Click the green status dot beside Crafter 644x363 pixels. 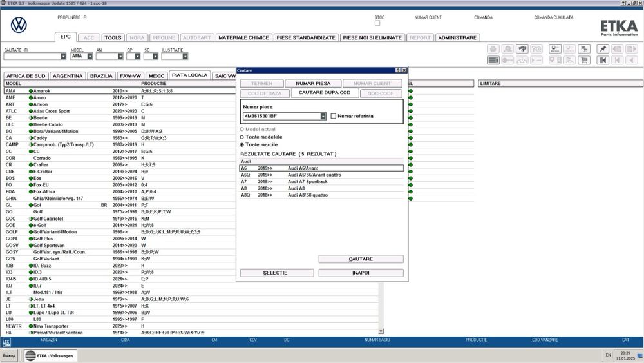tap(31, 165)
